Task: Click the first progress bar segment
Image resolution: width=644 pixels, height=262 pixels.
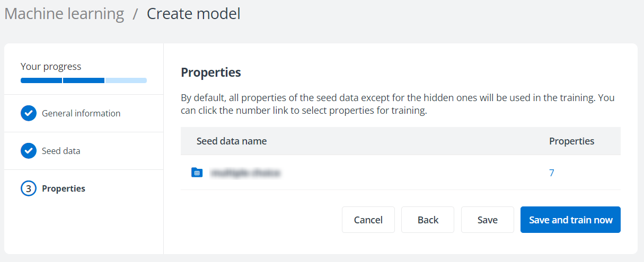Action: (x=41, y=80)
